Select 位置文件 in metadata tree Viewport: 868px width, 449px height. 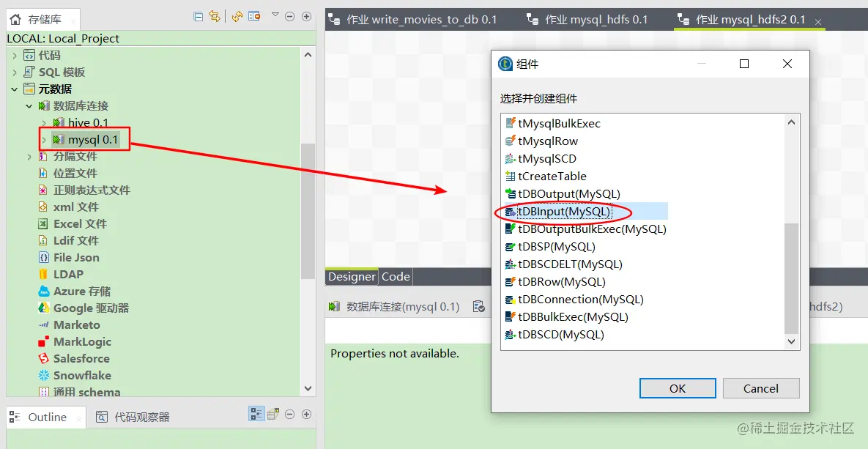tap(75, 174)
